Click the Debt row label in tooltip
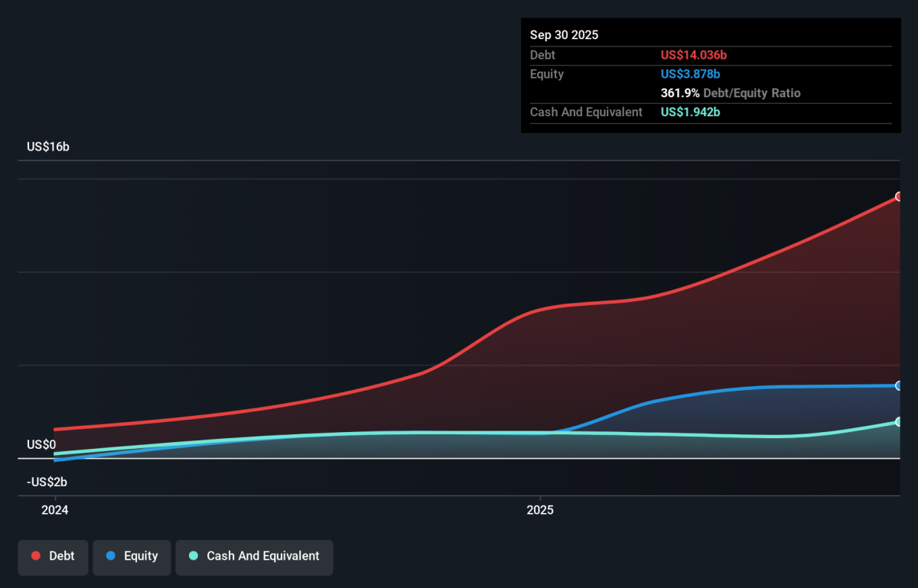918x588 pixels. pyautogui.click(x=542, y=55)
